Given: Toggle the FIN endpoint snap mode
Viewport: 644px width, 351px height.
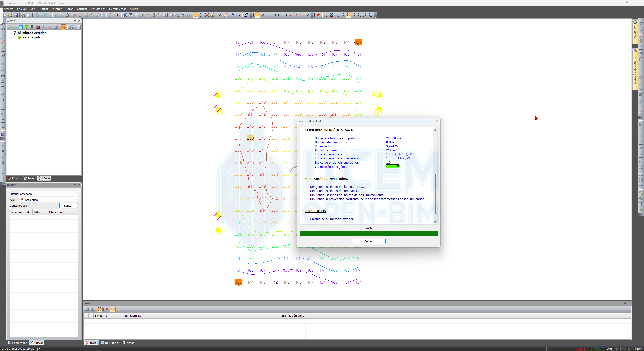Looking at the screenshot, I should coord(326,15).
